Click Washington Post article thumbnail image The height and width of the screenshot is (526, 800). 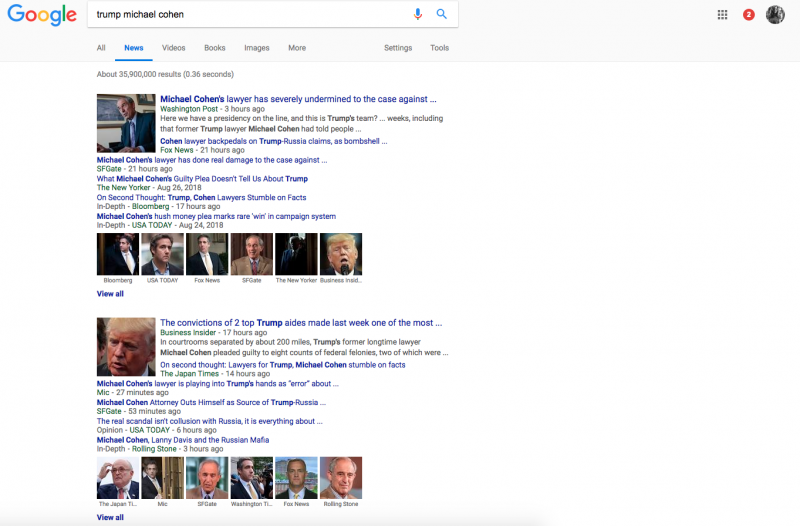click(126, 123)
